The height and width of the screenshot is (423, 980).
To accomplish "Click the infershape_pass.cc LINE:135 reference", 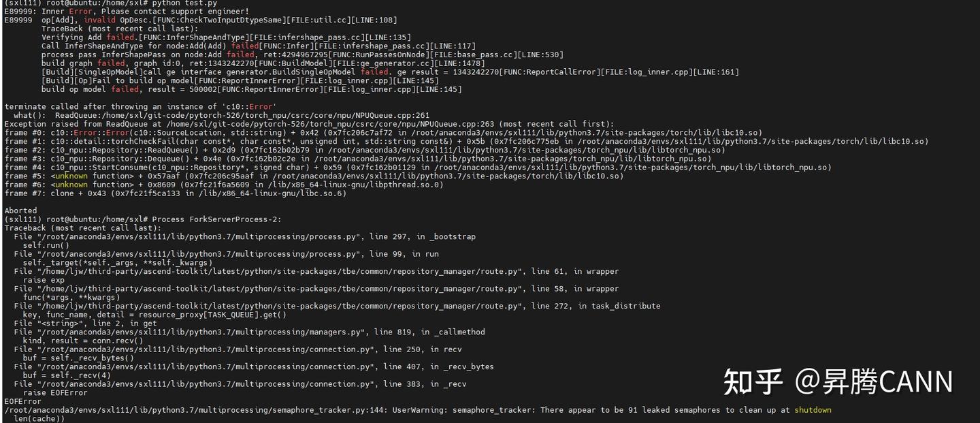I will pos(330,37).
